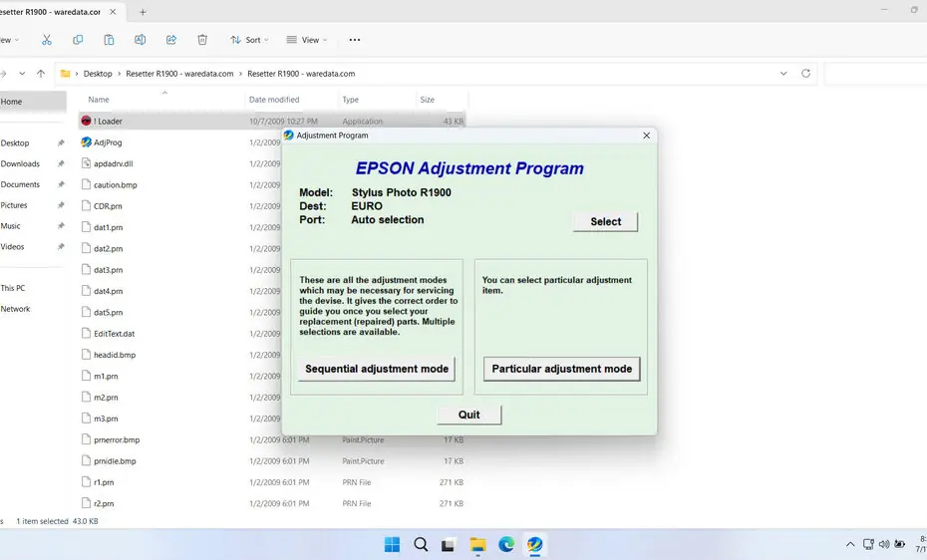The height and width of the screenshot is (560, 927).
Task: Select the caution.bmp file
Action: 116,185
